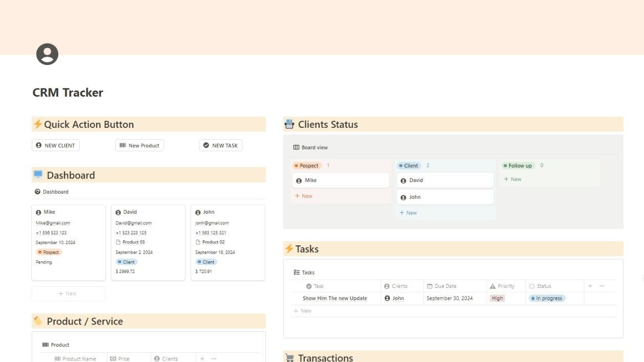Click phone number +1 523 223 125
Viewport: 644px width, 362px height.
131,233
